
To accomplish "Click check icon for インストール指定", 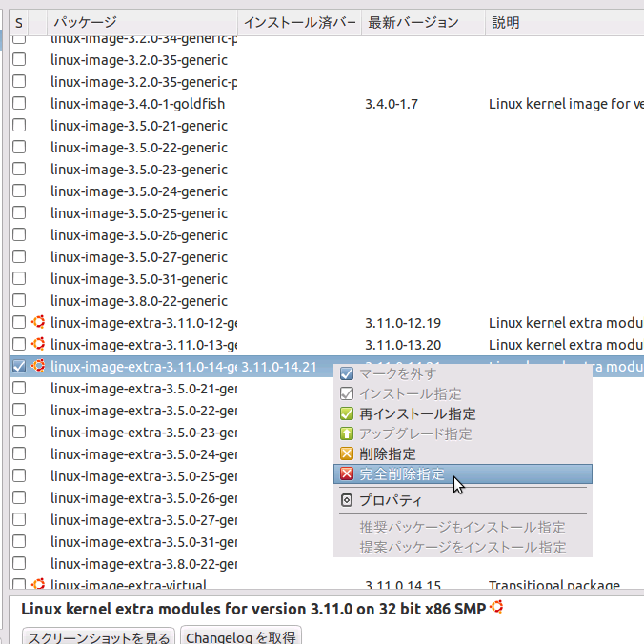I will click(x=347, y=393).
